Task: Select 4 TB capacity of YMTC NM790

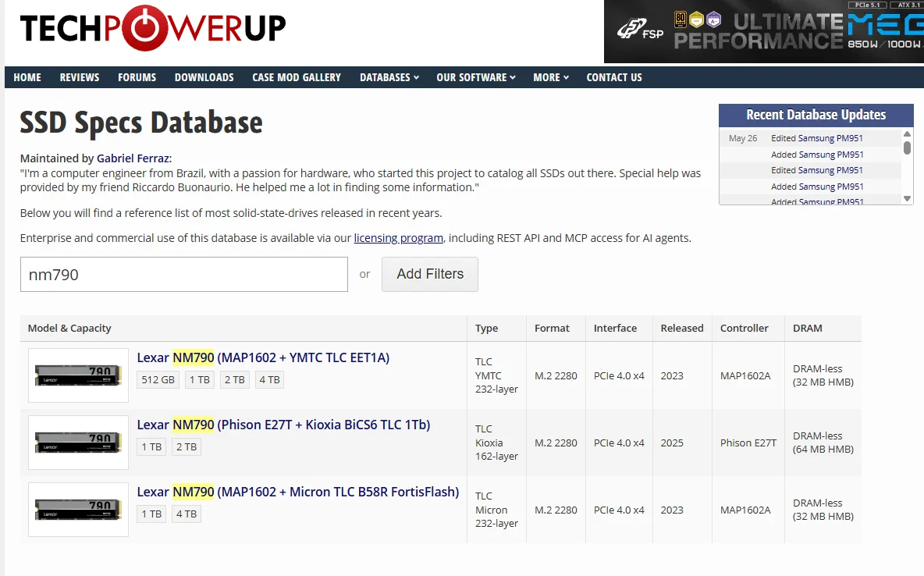Action: tap(269, 379)
